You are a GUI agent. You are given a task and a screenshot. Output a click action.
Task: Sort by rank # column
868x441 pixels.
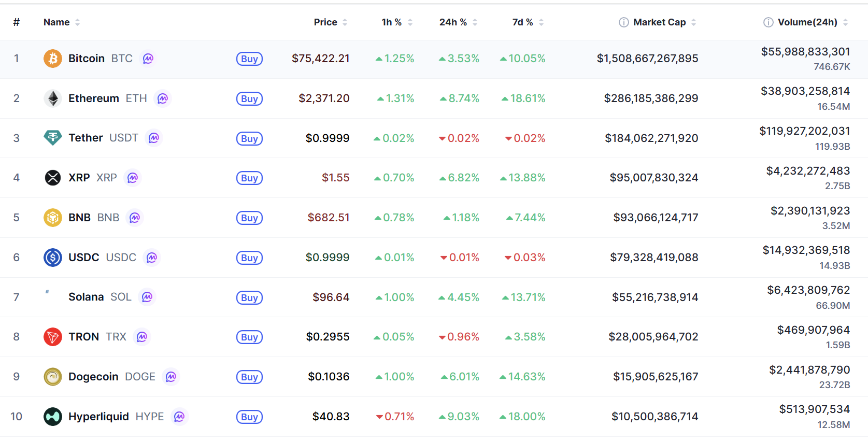(17, 22)
